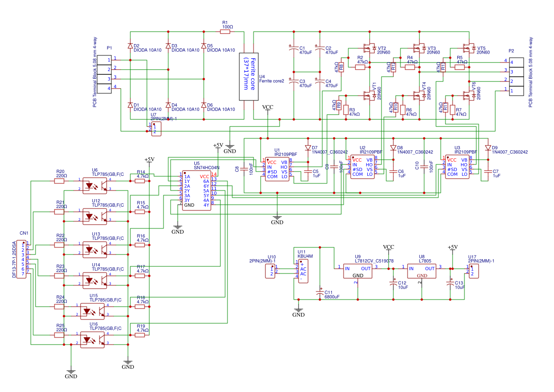
Task: Click the U9 L7812CV regulator block
Action: coord(358,271)
